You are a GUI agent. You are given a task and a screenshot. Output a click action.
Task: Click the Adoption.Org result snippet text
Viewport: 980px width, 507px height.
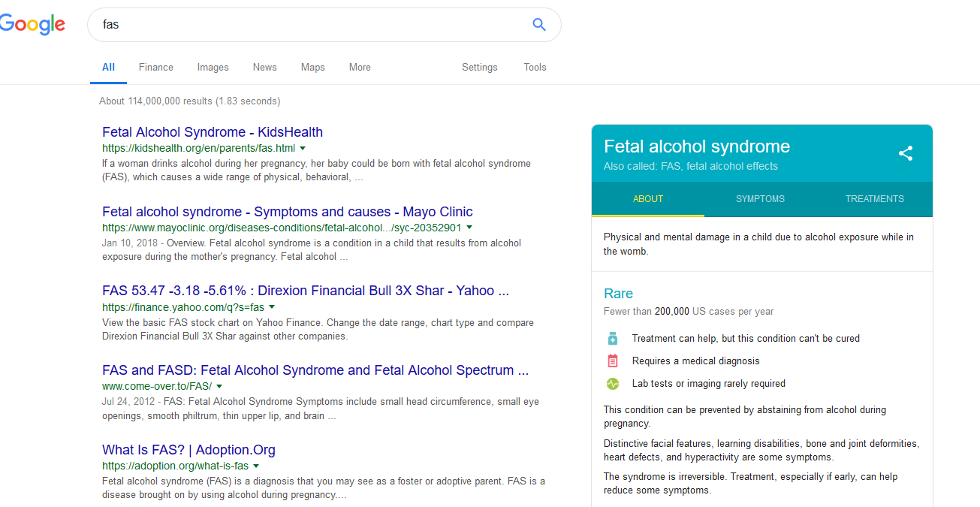tap(324, 488)
